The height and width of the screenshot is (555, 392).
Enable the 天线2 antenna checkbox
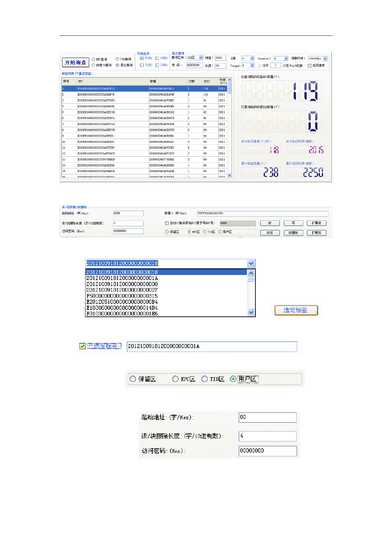[x=157, y=58]
